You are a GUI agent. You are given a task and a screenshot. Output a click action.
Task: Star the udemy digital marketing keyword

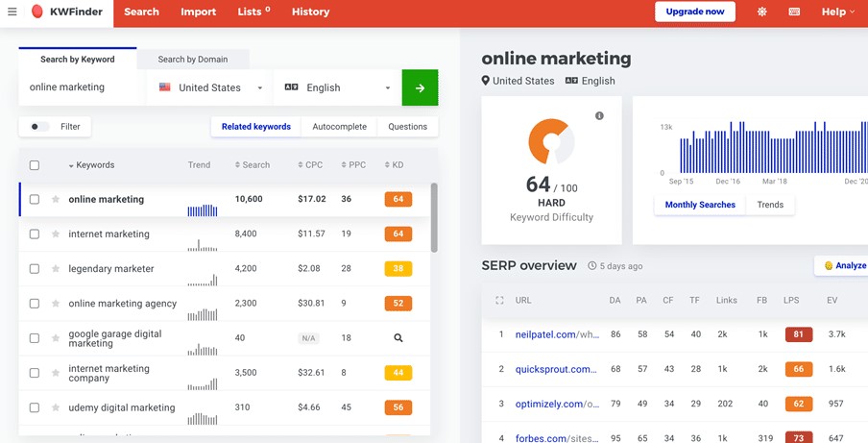pos(56,407)
